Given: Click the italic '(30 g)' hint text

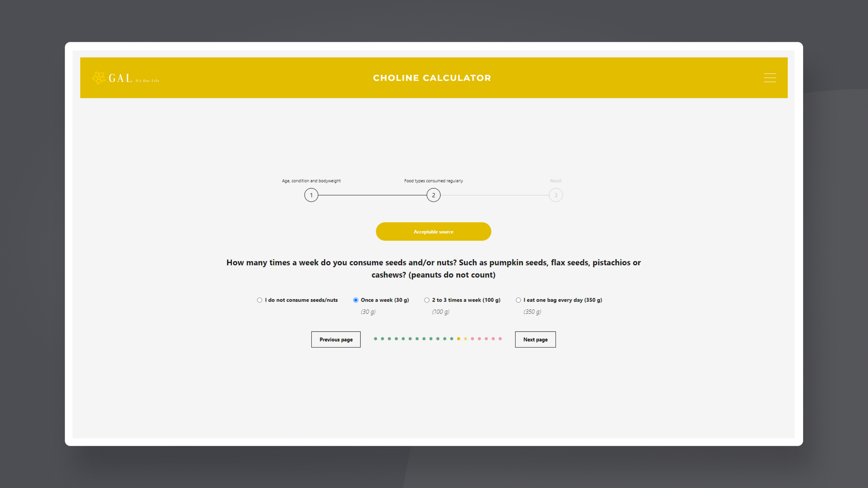Looking at the screenshot, I should pyautogui.click(x=368, y=312).
